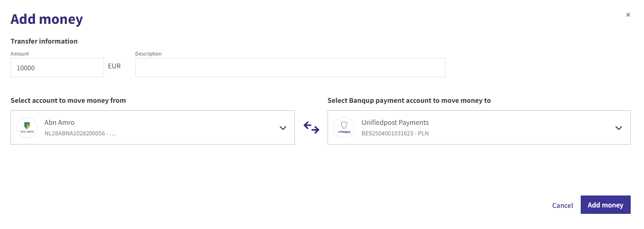
Task: Confirm with the Add money button
Action: click(605, 205)
